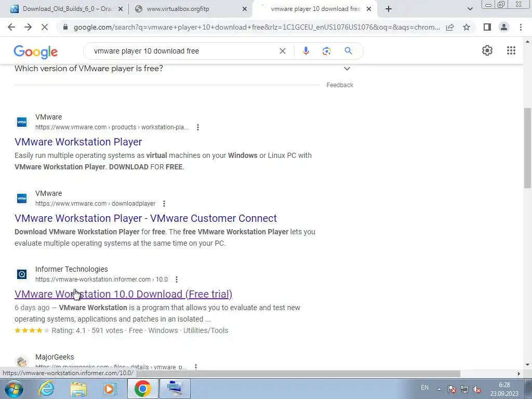Open the Google apps grid
This screenshot has width=532, height=399.
coord(511,50)
